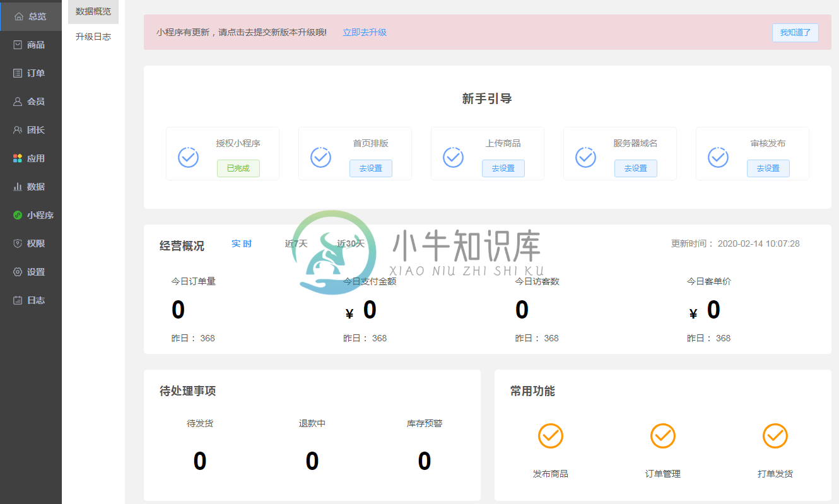This screenshot has width=839, height=504.
Task: Select the 升级日志 submenu item
Action: tap(93, 37)
